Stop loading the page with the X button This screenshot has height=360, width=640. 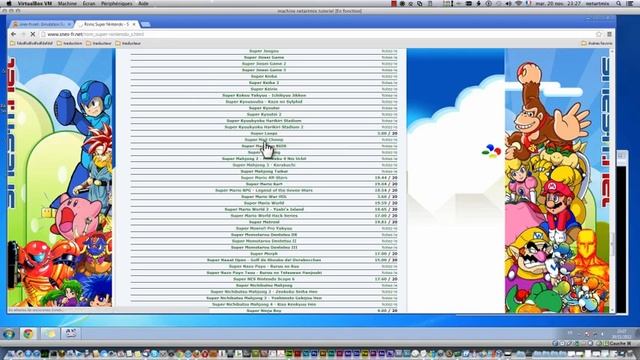point(33,34)
